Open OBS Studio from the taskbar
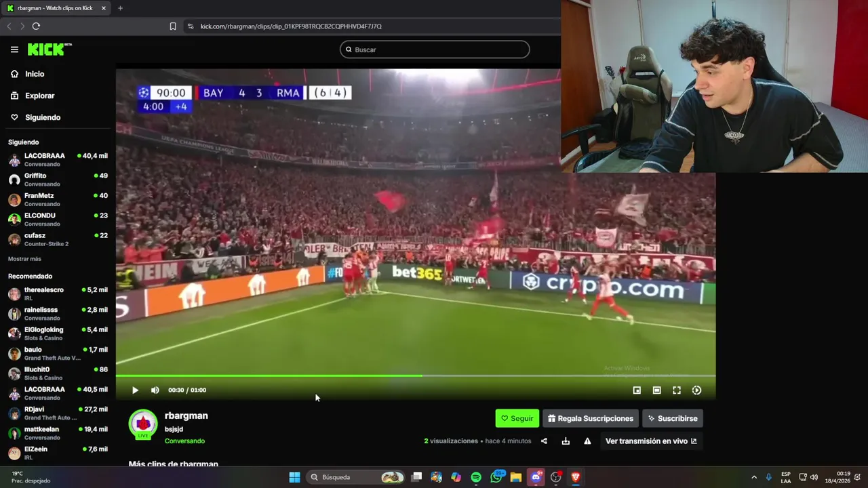This screenshot has height=488, width=868. 556,477
